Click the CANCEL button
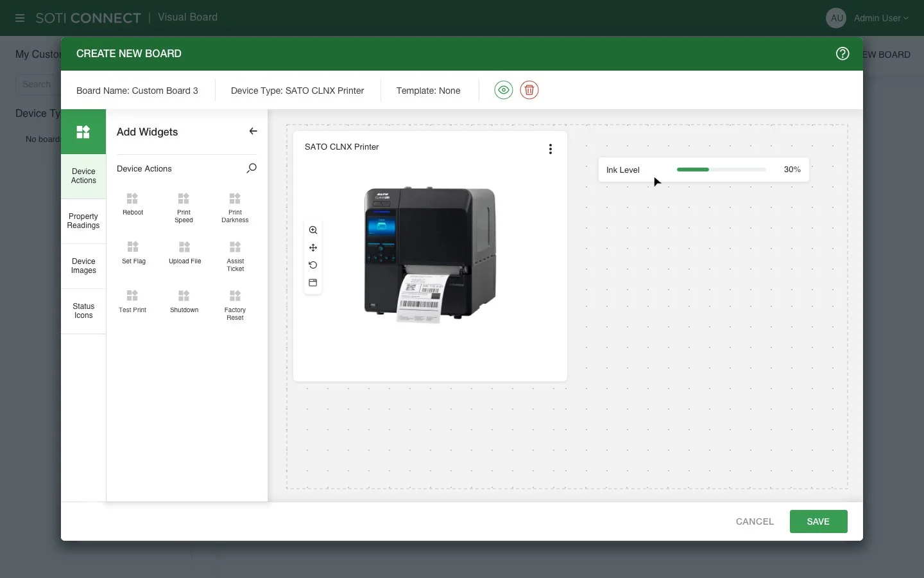Screen dimensions: 924x578 (x=755, y=521)
